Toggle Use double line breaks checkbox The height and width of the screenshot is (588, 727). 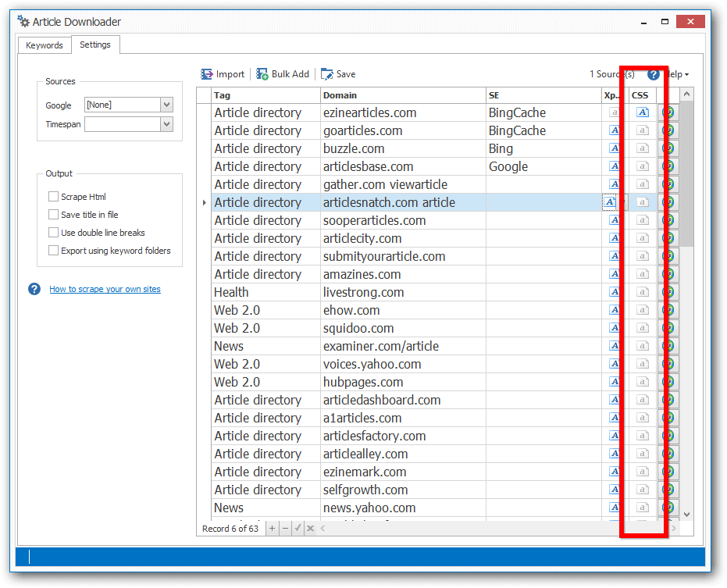click(53, 233)
